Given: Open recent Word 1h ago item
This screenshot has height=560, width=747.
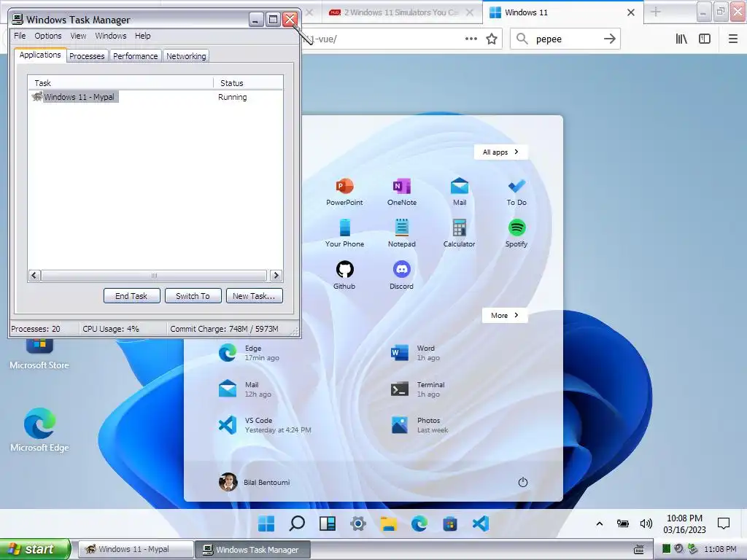Looking at the screenshot, I should [415, 353].
